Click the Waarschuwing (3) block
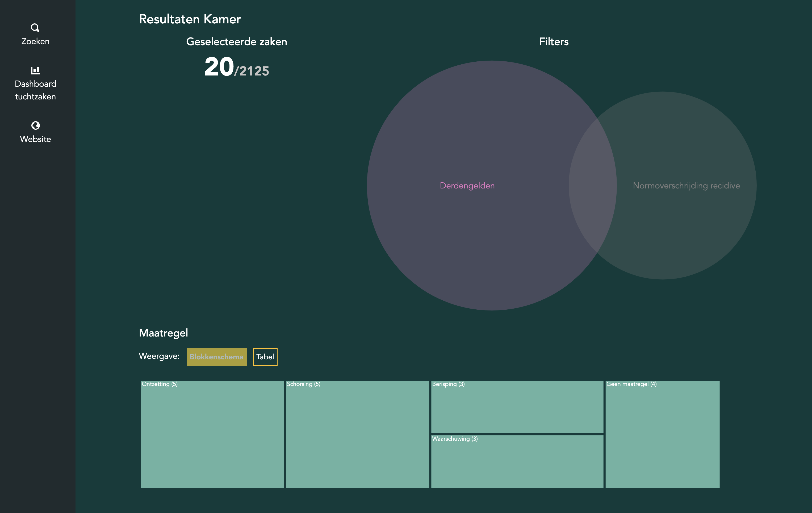Viewport: 812px width, 513px height. click(517, 461)
